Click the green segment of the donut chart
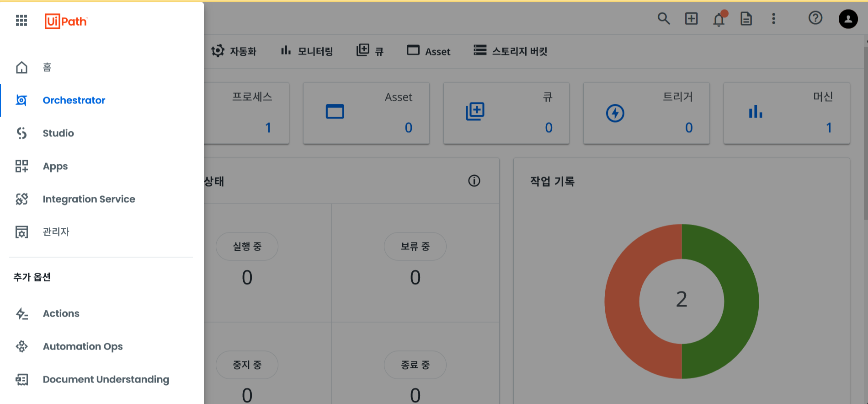Screen dimensions: 868x404 [x=741, y=301]
